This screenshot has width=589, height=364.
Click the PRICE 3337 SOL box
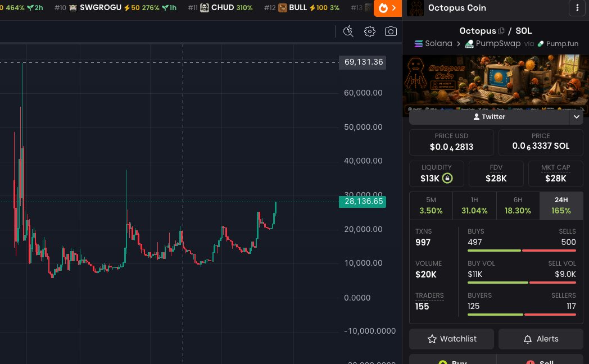pos(541,142)
